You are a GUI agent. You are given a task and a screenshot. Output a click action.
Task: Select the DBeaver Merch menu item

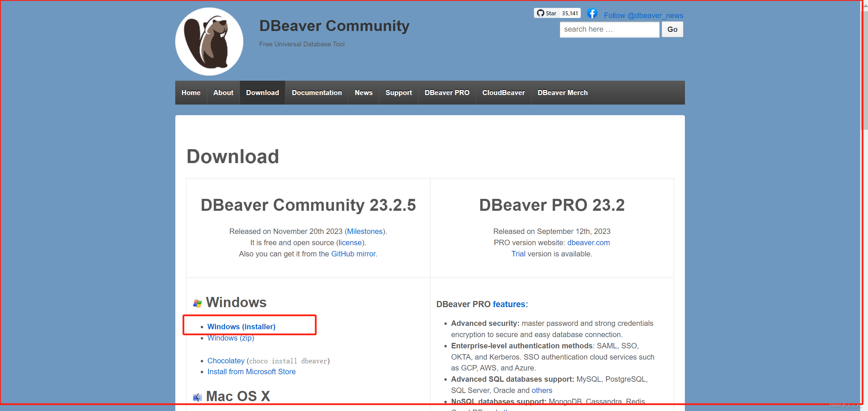[562, 93]
